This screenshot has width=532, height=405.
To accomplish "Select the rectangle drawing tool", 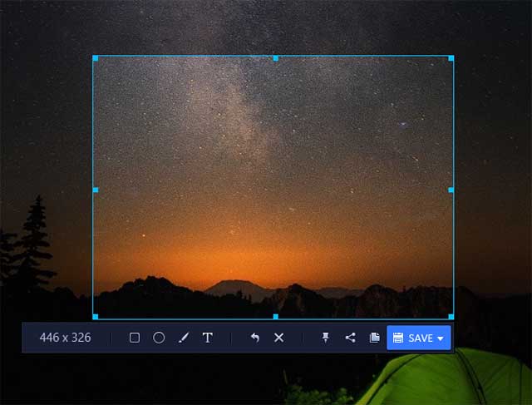I will click(135, 338).
